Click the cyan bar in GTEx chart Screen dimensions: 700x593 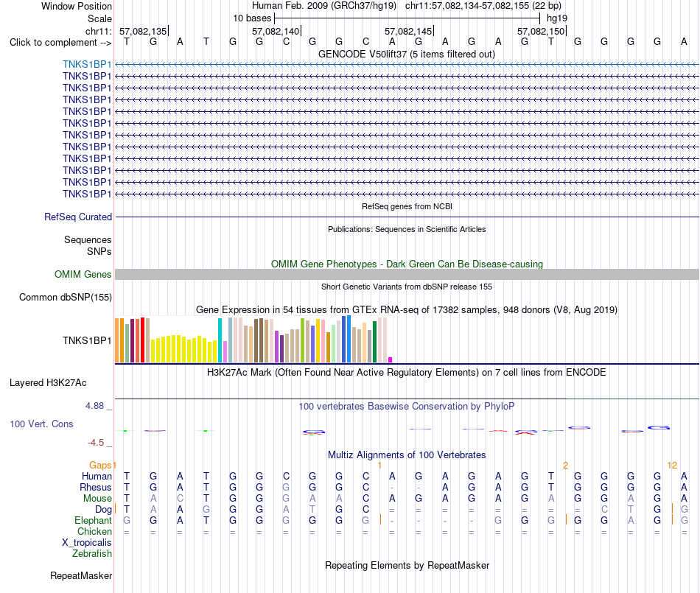click(x=220, y=340)
